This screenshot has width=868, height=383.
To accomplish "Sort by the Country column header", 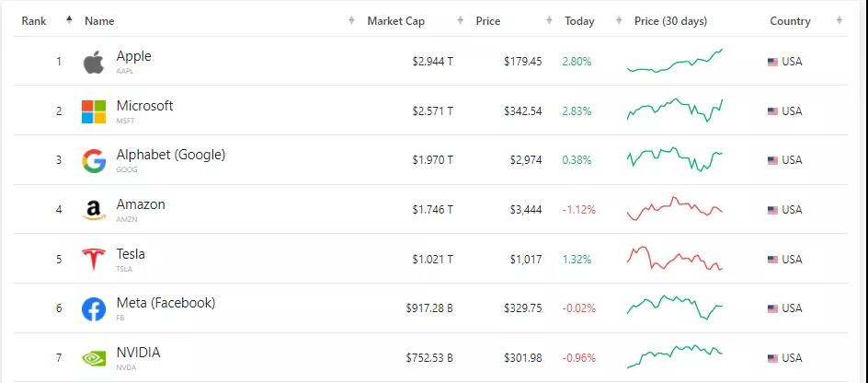I will click(x=790, y=21).
